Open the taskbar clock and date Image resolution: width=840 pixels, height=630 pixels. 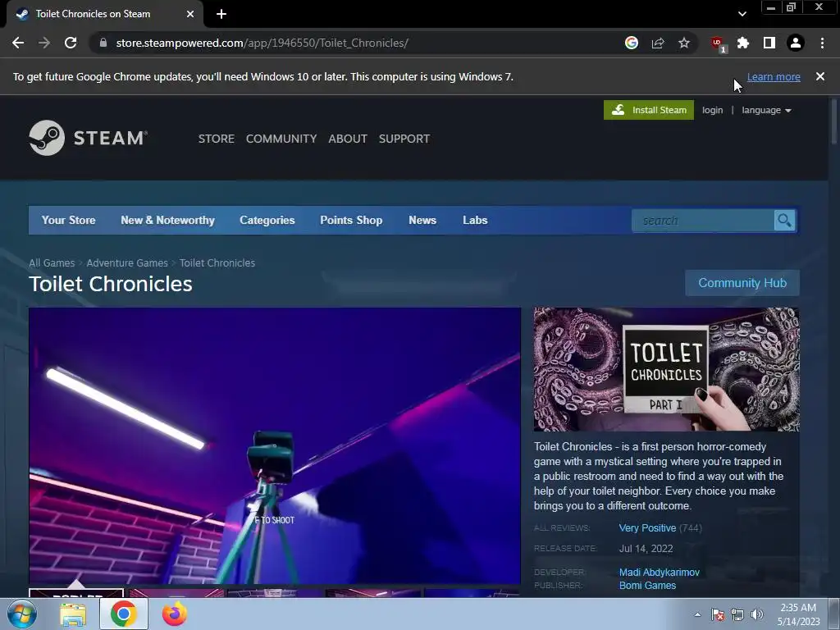click(798, 614)
